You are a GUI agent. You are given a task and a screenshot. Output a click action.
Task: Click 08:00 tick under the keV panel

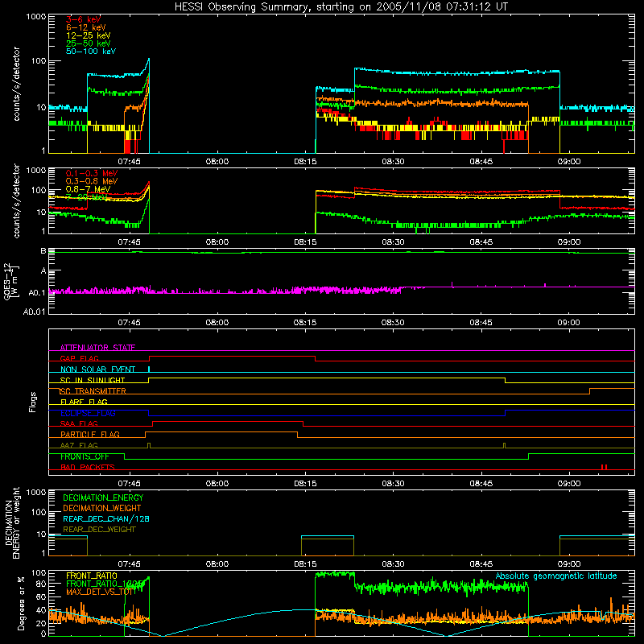point(217,162)
